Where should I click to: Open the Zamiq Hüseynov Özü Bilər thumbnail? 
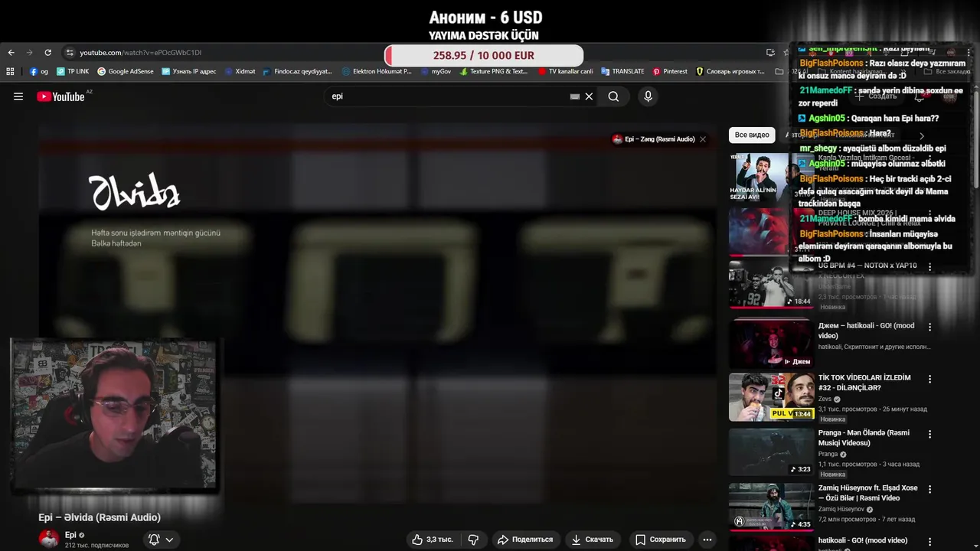(x=769, y=507)
